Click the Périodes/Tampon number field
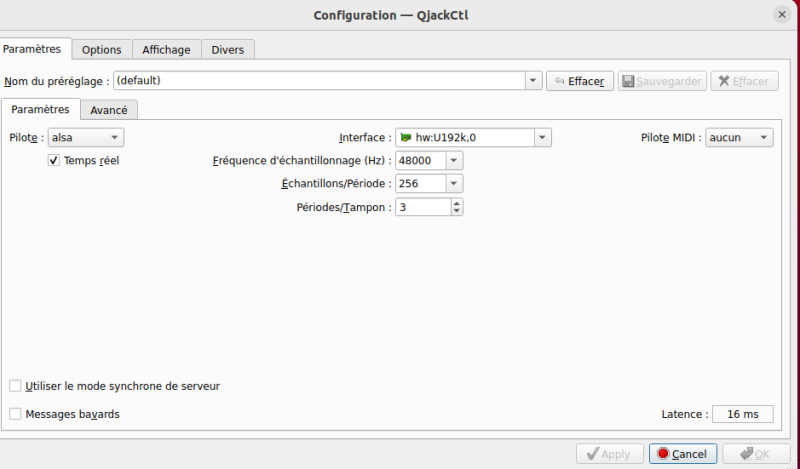 423,207
